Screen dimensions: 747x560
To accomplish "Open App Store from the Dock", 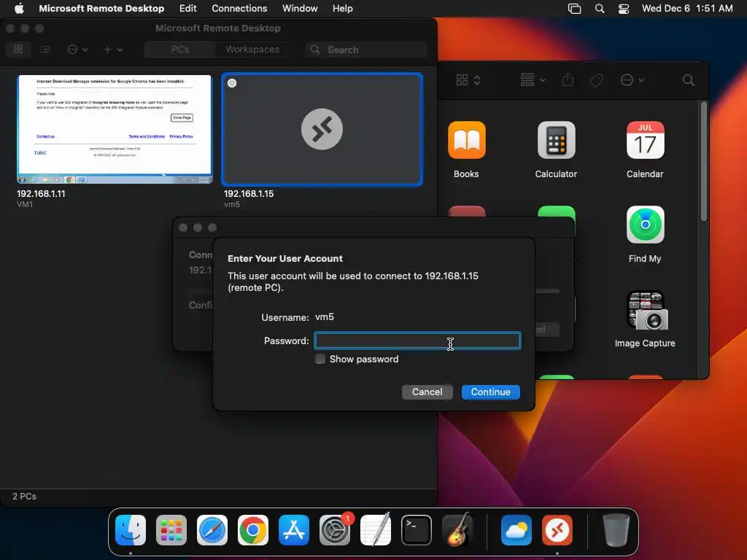I will click(294, 530).
